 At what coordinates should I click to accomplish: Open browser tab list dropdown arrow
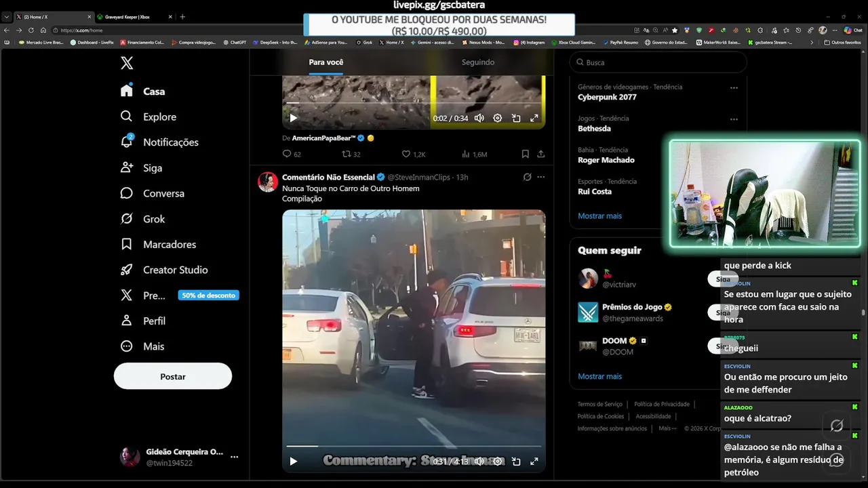(6, 17)
